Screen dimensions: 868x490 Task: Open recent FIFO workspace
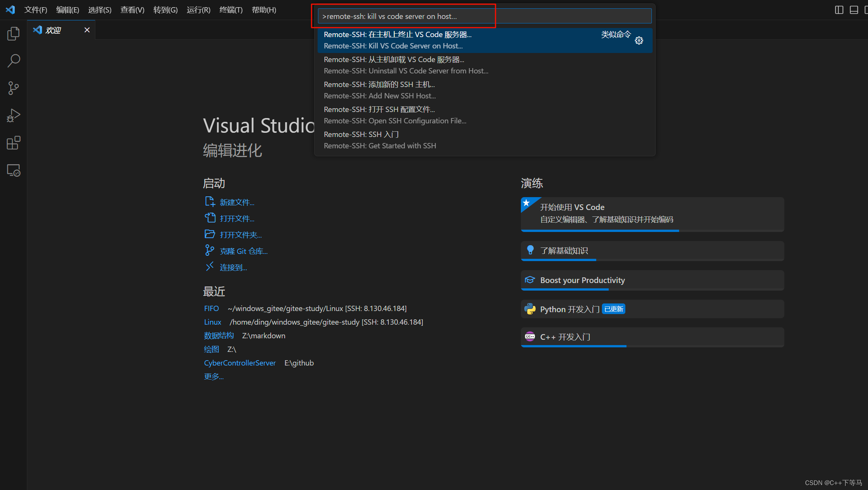coord(211,308)
